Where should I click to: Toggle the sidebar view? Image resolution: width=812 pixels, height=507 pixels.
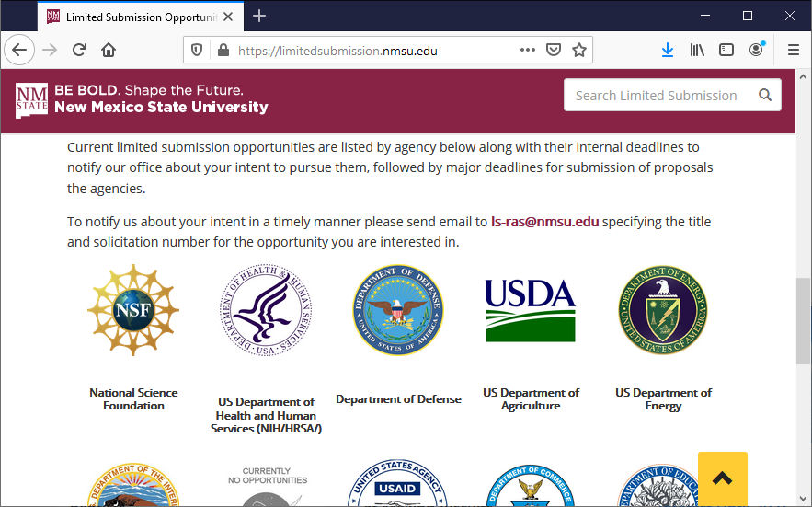(726, 50)
